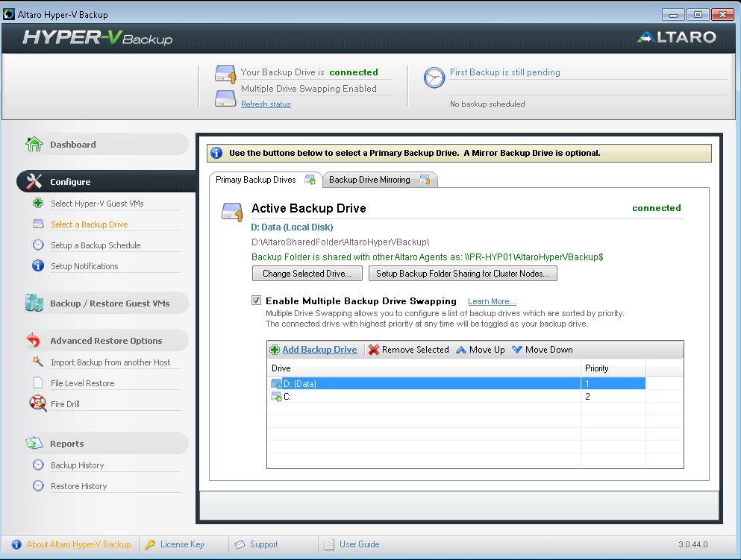Click the Move Up arrow icon
The height and width of the screenshot is (560, 741).
point(461,350)
